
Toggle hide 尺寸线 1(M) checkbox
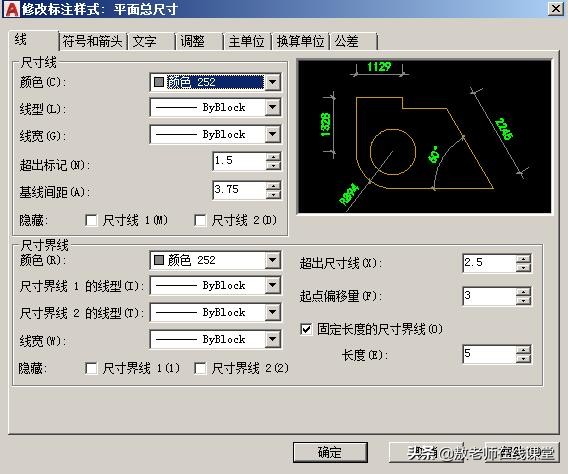click(91, 220)
